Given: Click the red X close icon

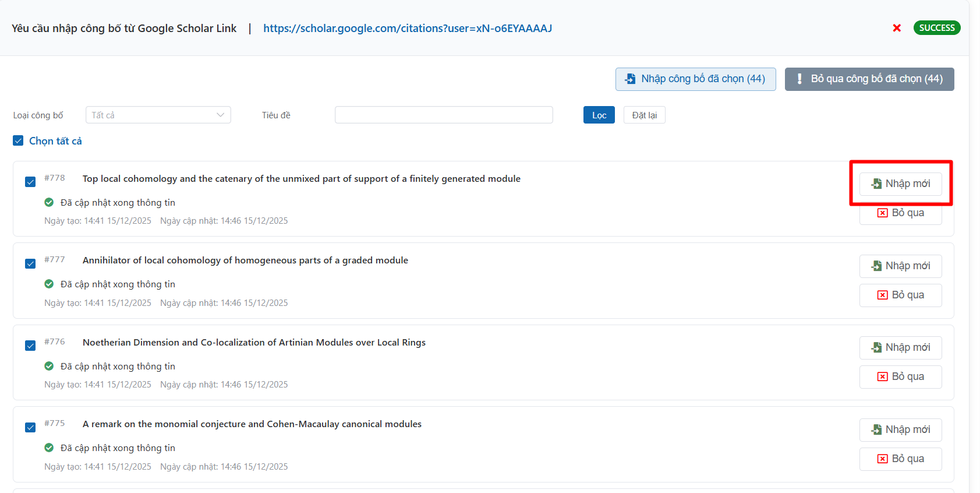Looking at the screenshot, I should pos(897,28).
